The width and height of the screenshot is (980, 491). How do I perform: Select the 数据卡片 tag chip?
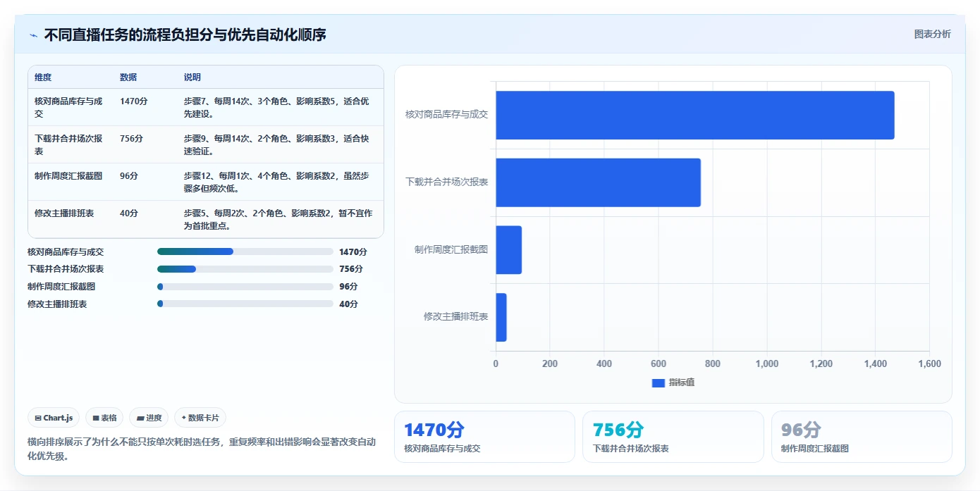[200, 418]
